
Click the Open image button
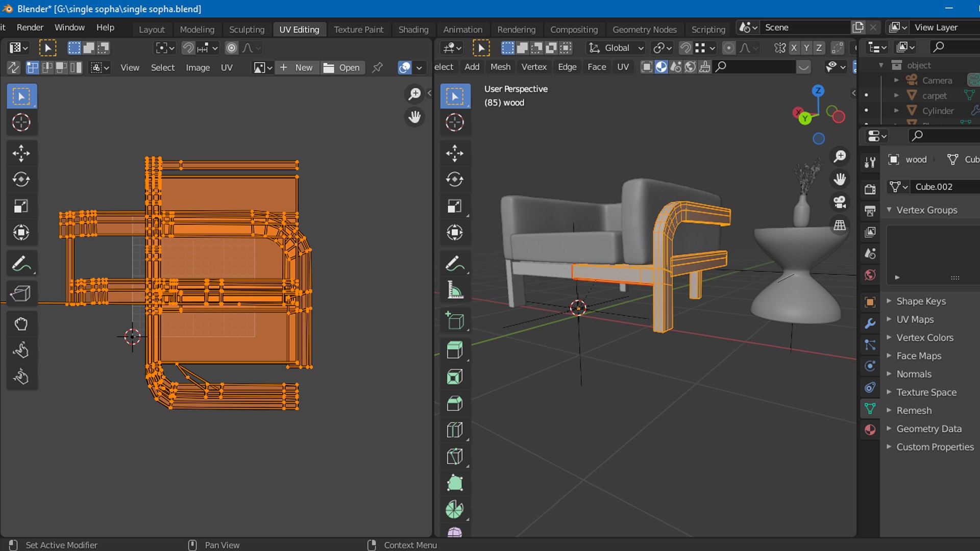(342, 67)
